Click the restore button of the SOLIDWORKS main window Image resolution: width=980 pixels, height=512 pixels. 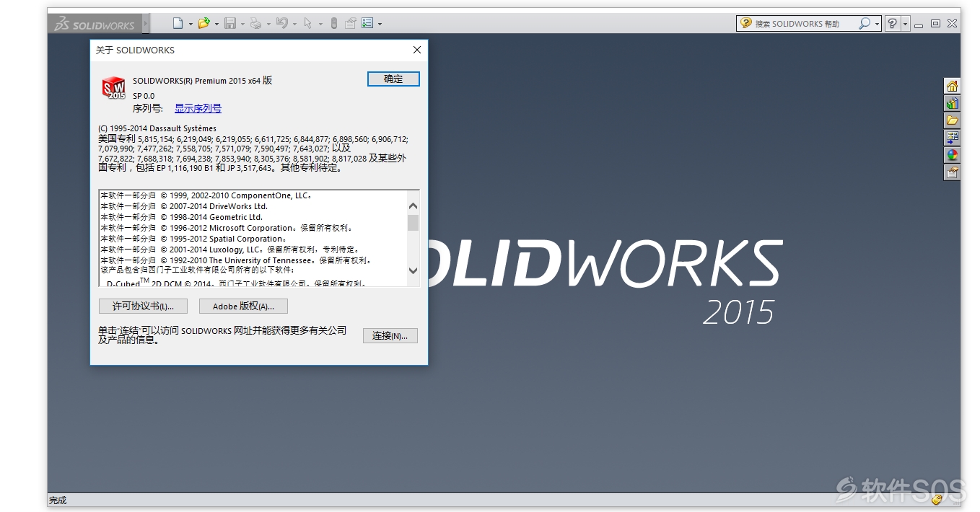[935, 24]
